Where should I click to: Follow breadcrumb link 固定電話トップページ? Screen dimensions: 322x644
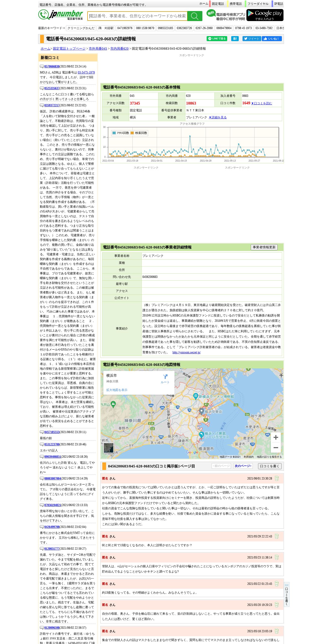(69, 49)
